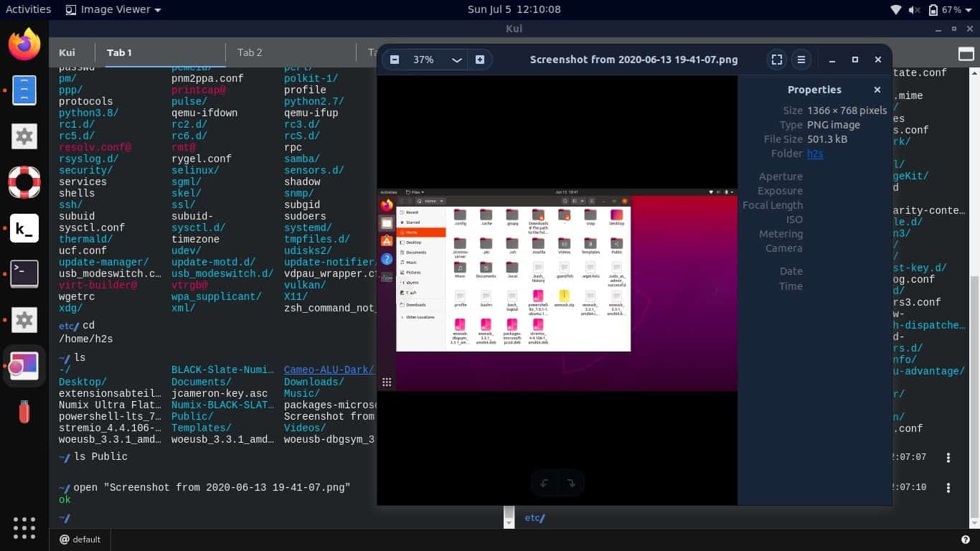Enter fullscreen in Image Viewer

(777, 60)
